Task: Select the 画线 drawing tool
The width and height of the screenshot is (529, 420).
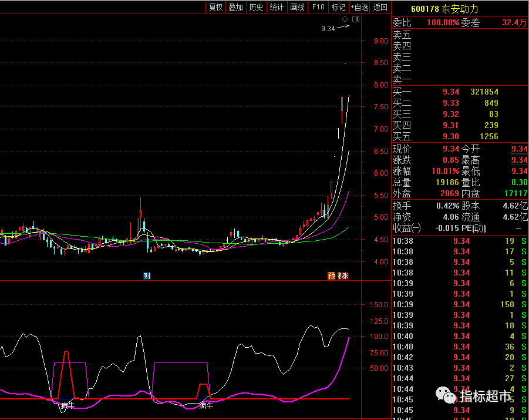Action: 297,7
